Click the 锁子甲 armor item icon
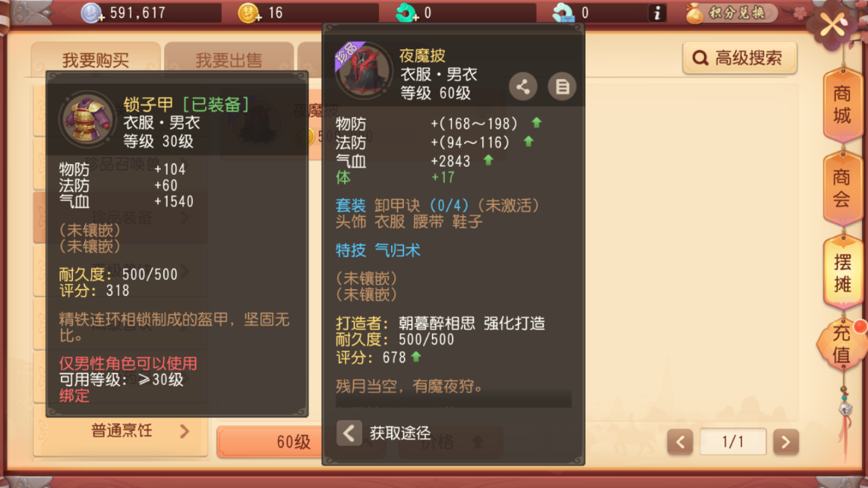Screen dimensions: 868x488 (87, 119)
